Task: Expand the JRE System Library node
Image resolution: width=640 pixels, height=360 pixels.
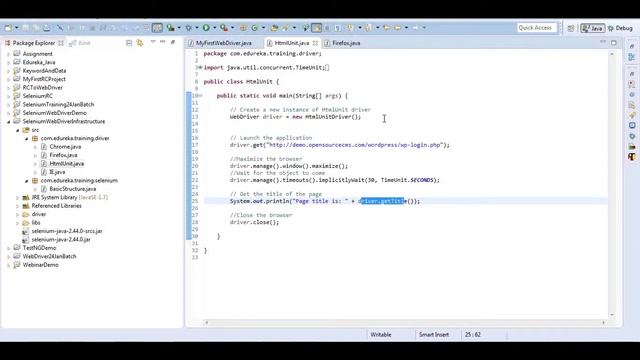Action: [x=18, y=198]
